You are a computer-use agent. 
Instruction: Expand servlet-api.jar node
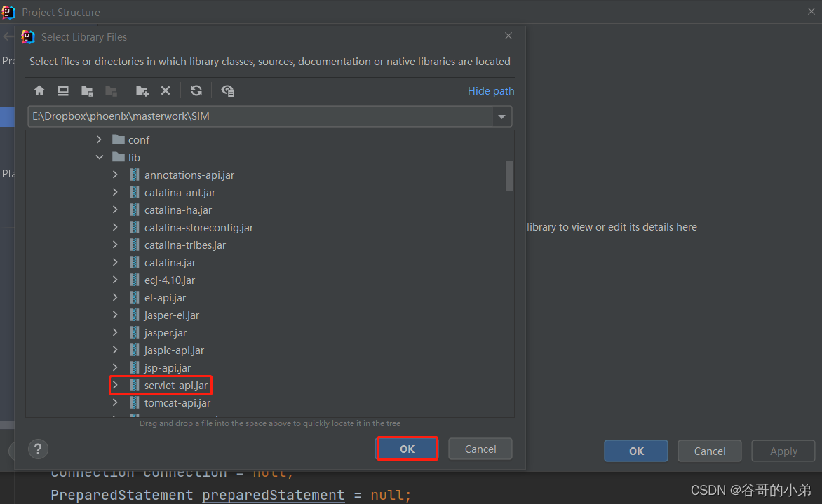[x=115, y=385]
